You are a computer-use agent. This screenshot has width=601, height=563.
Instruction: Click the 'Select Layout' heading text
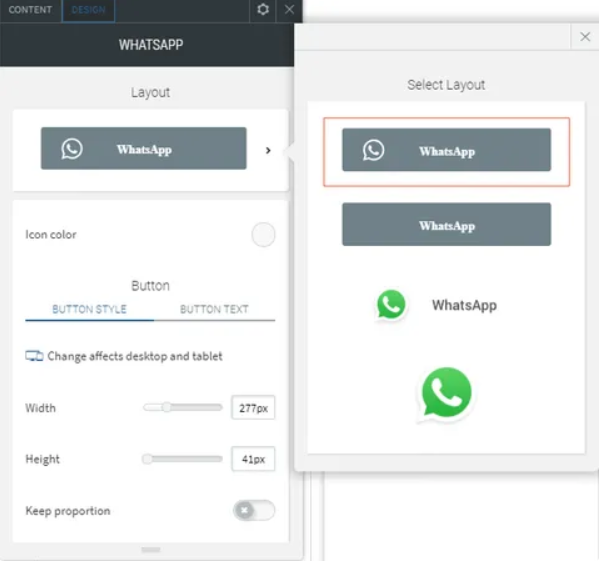(446, 85)
